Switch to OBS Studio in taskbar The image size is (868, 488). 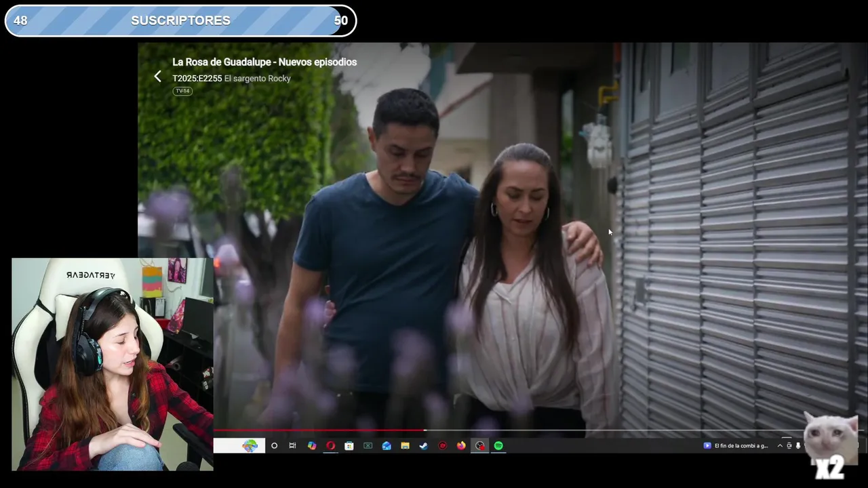point(480,445)
